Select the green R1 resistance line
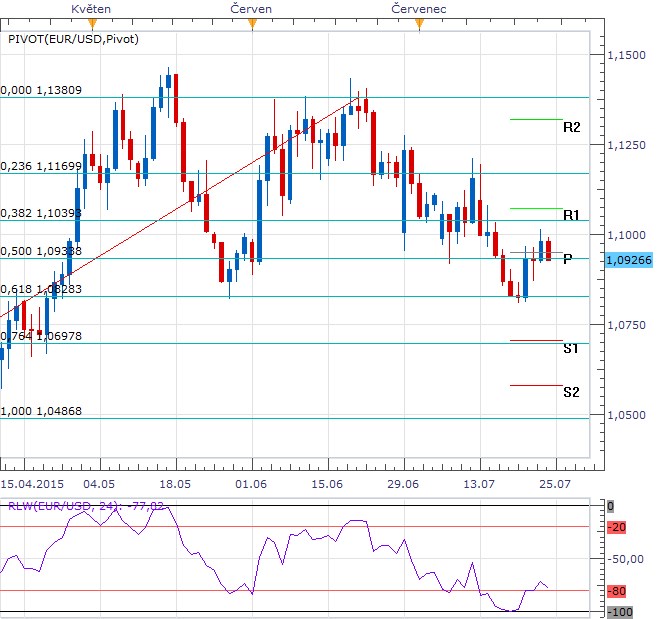 [x=536, y=208]
